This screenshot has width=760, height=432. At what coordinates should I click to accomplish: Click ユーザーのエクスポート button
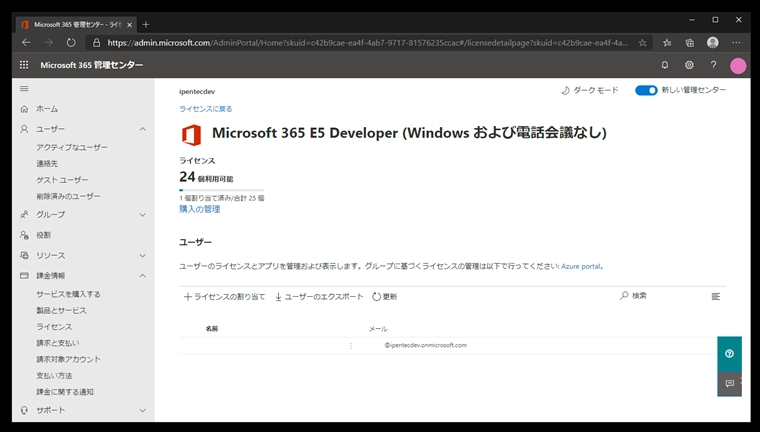pyautogui.click(x=319, y=297)
